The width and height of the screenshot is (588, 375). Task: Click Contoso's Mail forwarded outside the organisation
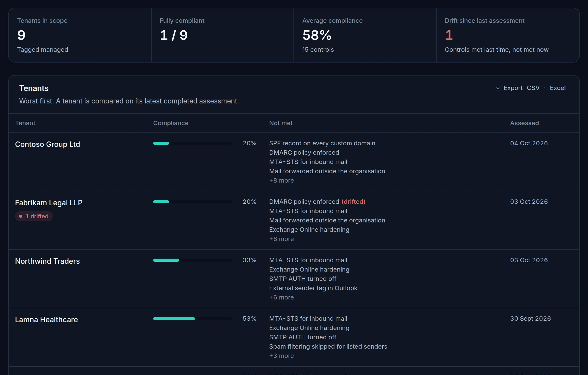tap(327, 171)
